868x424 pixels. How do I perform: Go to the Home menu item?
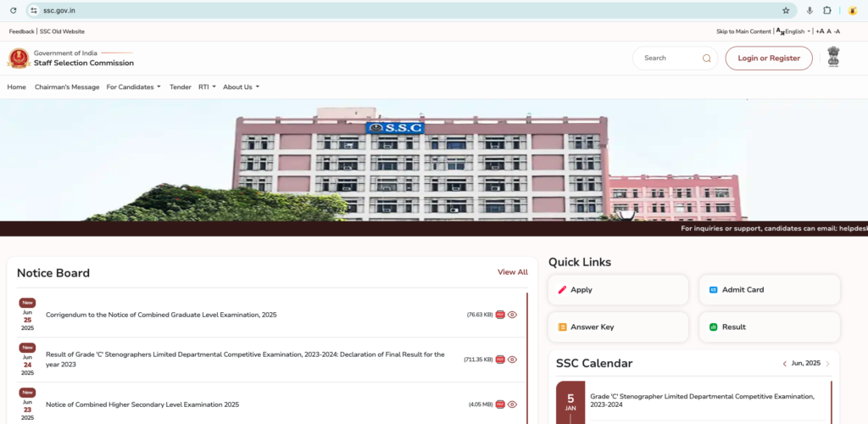coord(17,86)
